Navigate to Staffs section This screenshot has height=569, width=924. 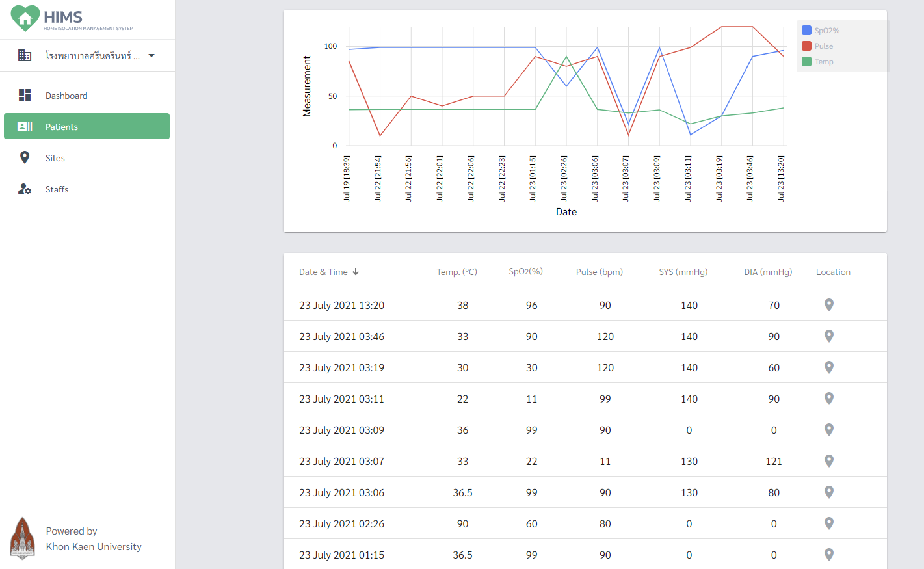[57, 189]
